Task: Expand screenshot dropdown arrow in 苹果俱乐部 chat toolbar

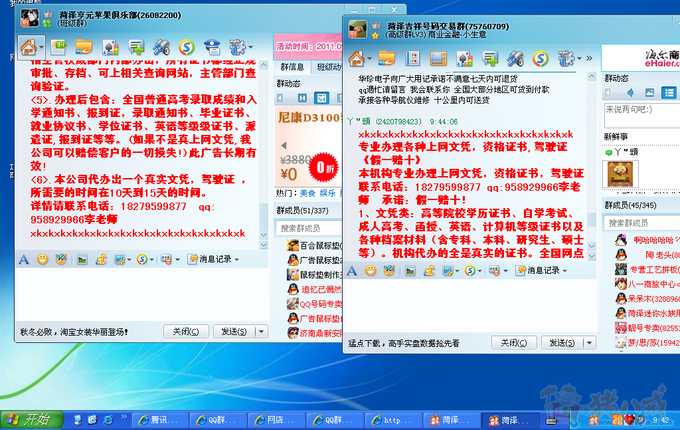Action: click(x=129, y=260)
